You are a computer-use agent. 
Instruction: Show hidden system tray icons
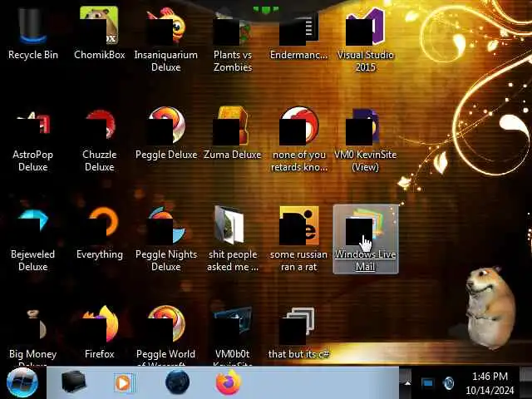click(x=407, y=383)
